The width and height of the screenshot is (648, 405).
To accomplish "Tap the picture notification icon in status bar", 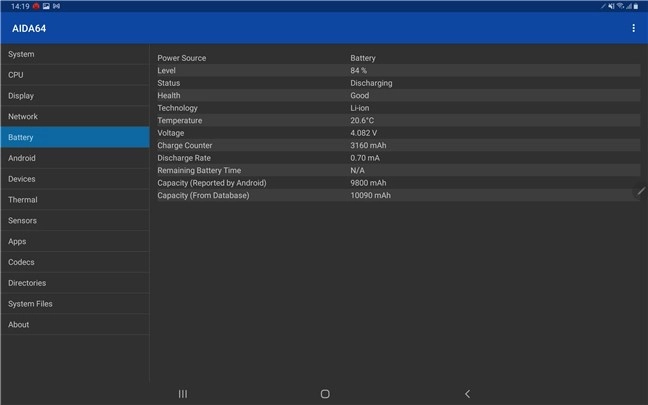I will point(46,6).
